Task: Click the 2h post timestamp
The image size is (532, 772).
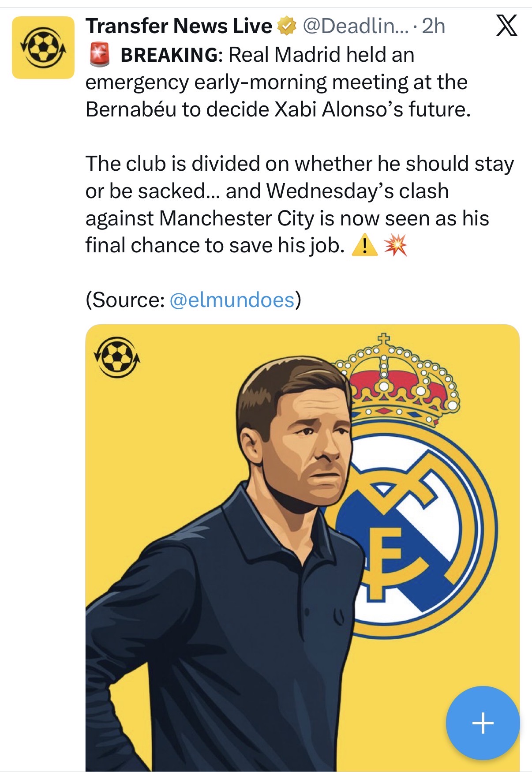Action: click(x=433, y=26)
